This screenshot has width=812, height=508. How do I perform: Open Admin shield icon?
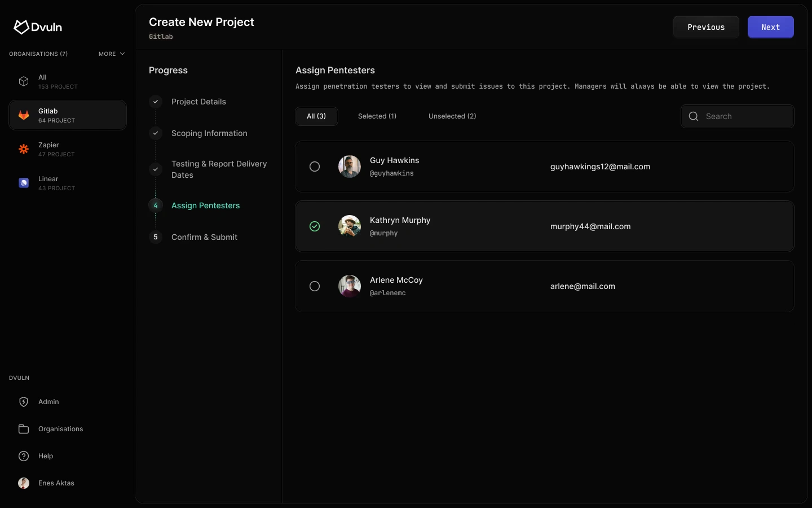(24, 402)
